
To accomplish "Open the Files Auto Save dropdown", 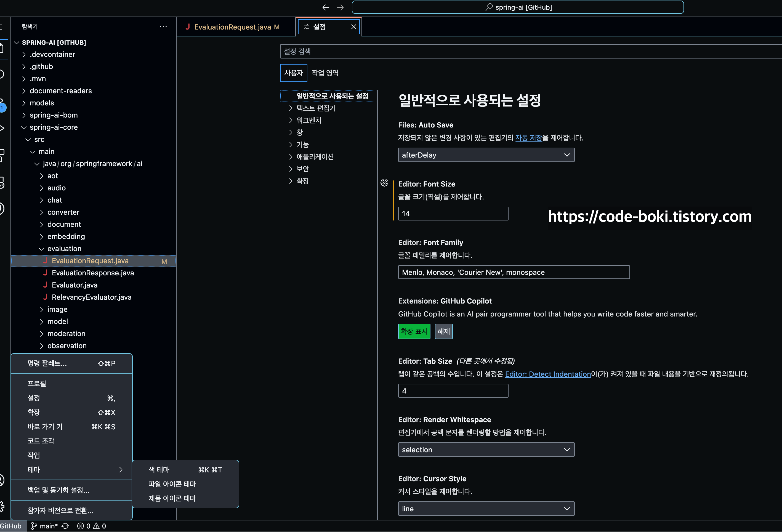I will [x=486, y=155].
